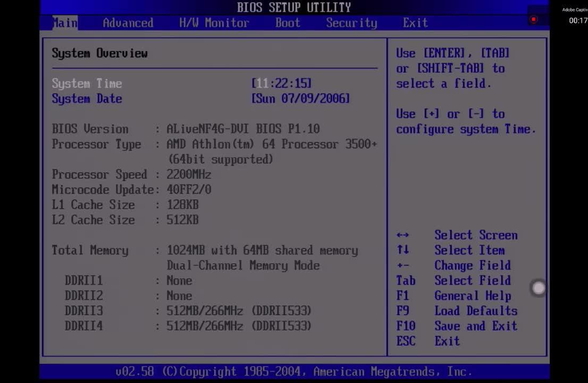
Task: Click the Tab Select Field help entry
Action: (453, 280)
